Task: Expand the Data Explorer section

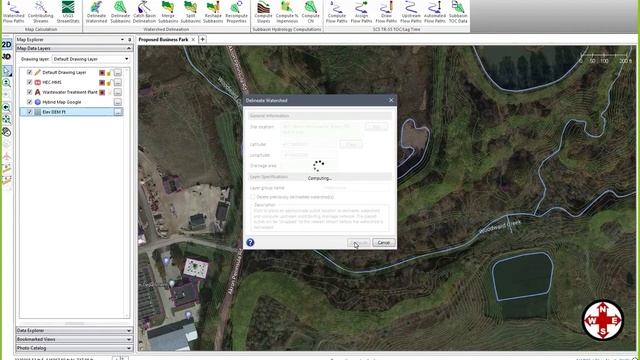Action: click(x=129, y=331)
